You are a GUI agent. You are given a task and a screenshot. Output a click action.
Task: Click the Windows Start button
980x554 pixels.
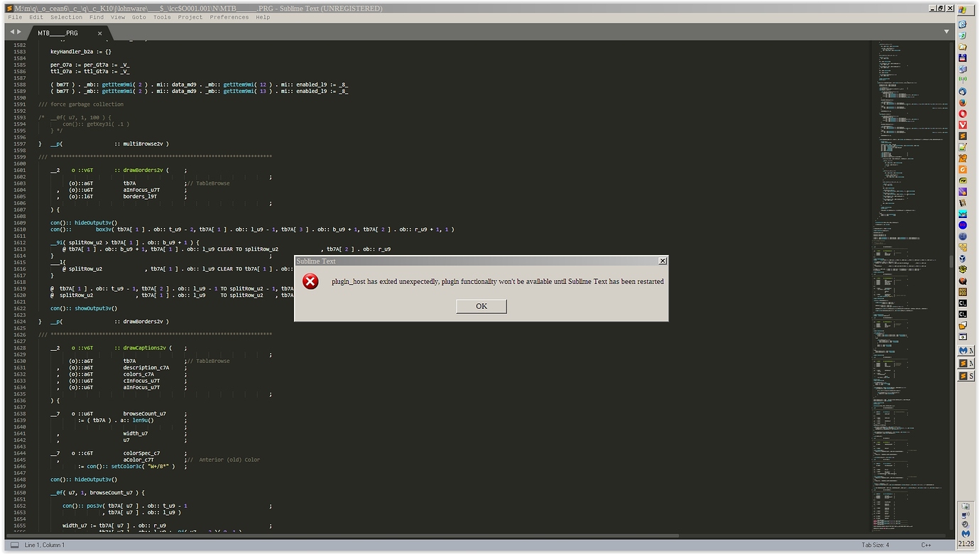(x=966, y=10)
